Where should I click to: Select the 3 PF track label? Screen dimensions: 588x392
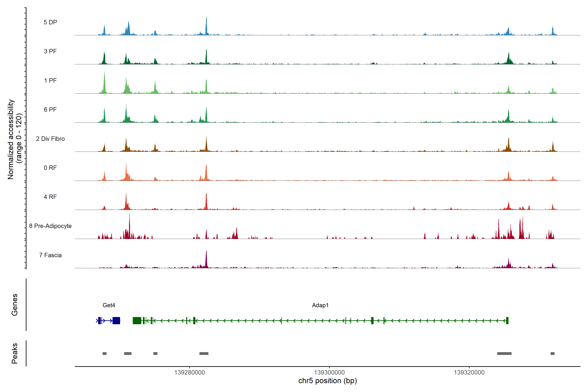(x=50, y=51)
